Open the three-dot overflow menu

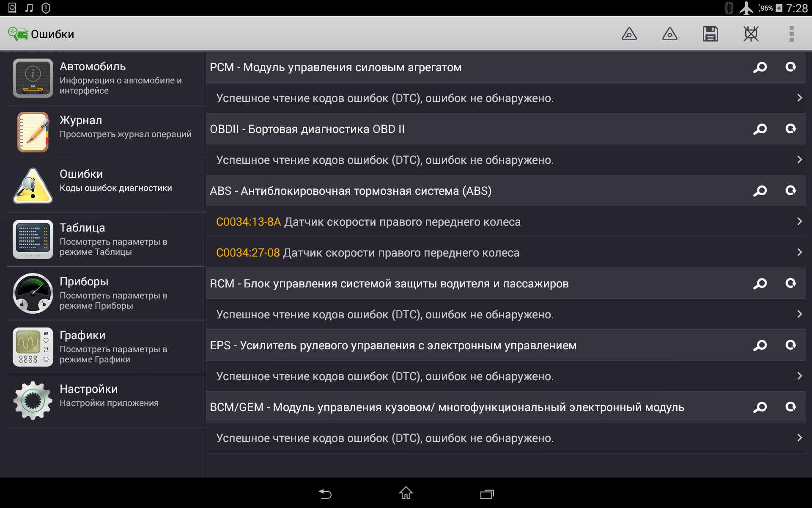791,34
